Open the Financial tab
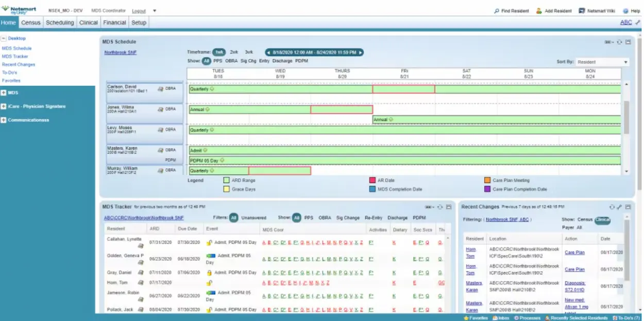The image size is (644, 321). coord(114,22)
